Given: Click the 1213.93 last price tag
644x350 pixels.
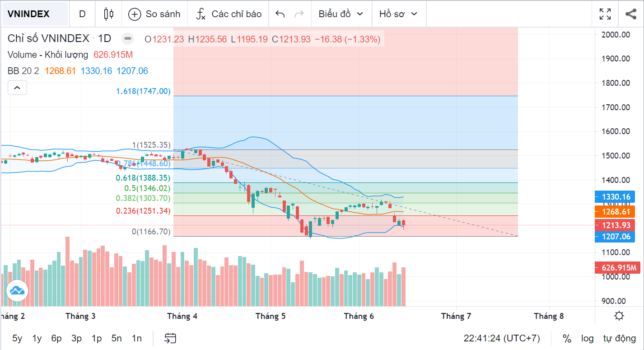Looking at the screenshot, I should [x=615, y=225].
